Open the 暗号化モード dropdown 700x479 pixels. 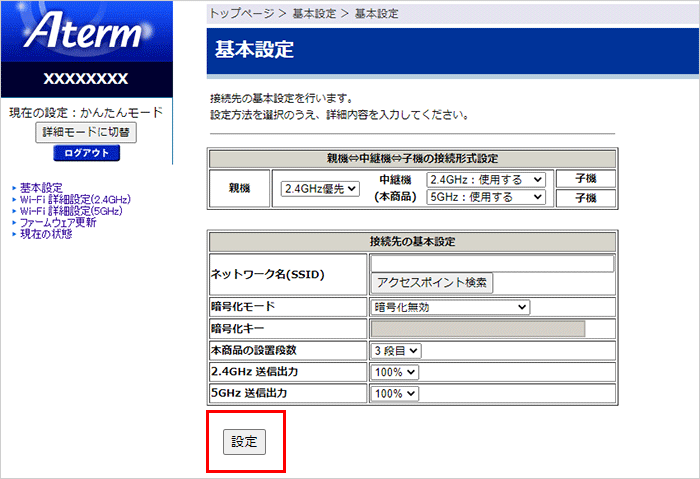pos(450,307)
